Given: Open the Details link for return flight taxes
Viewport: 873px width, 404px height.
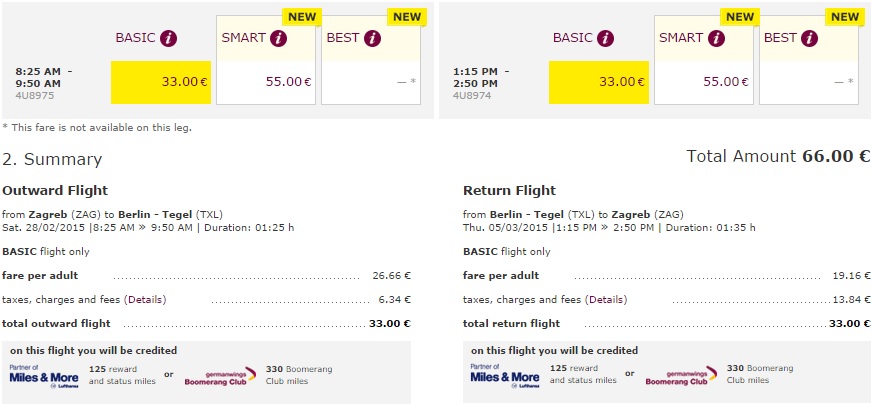Looking at the screenshot, I should pos(605,299).
